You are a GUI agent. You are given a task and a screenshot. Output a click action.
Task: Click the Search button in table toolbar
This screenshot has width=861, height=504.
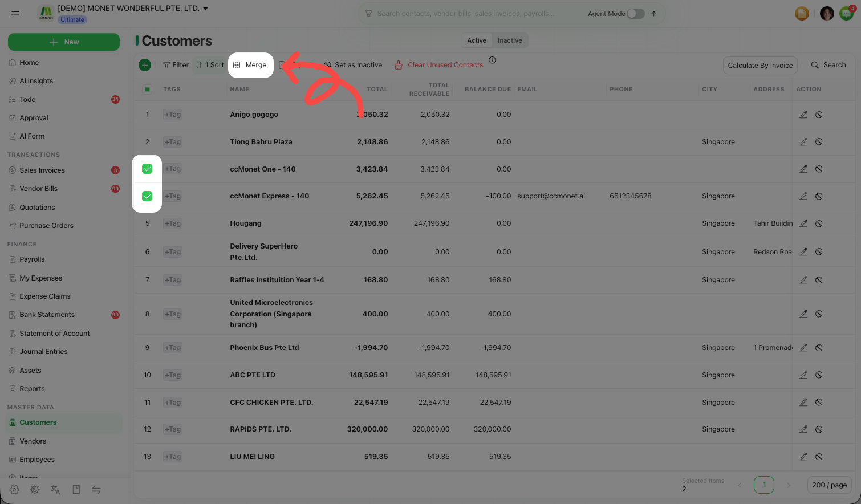tap(828, 65)
